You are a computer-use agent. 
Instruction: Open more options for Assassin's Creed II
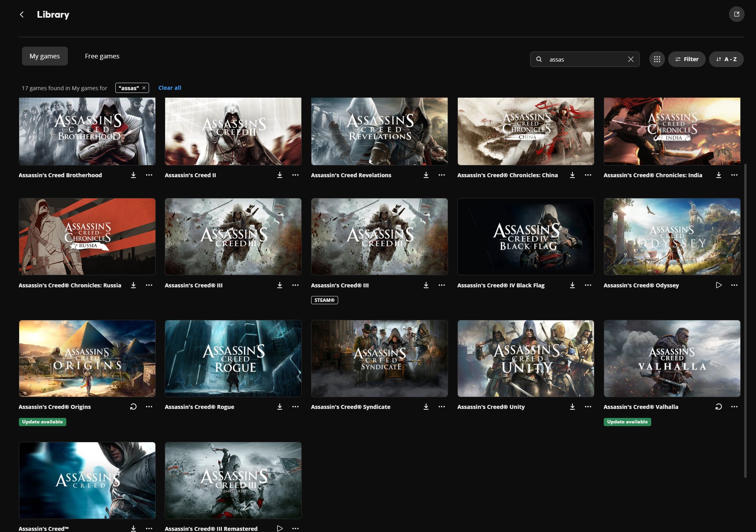tap(295, 175)
